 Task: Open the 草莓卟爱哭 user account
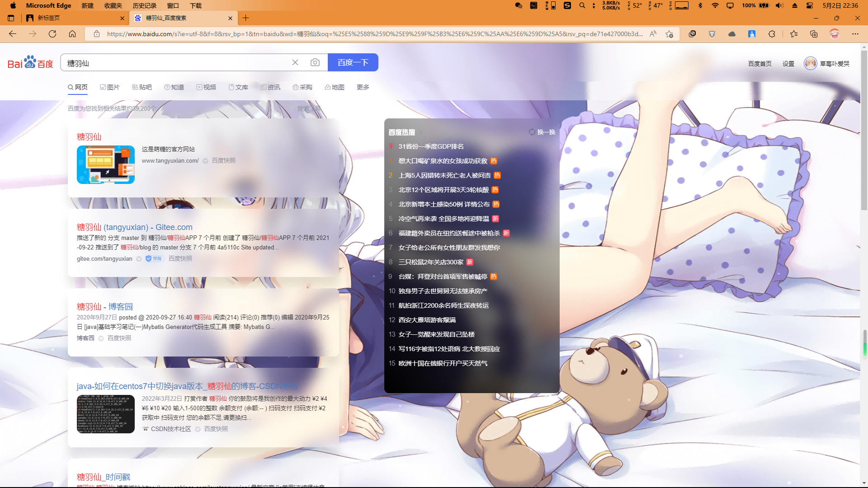(x=827, y=64)
